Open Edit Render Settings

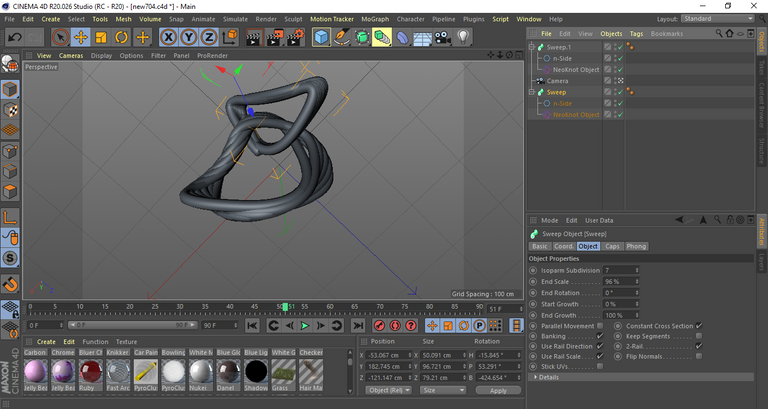[295, 37]
